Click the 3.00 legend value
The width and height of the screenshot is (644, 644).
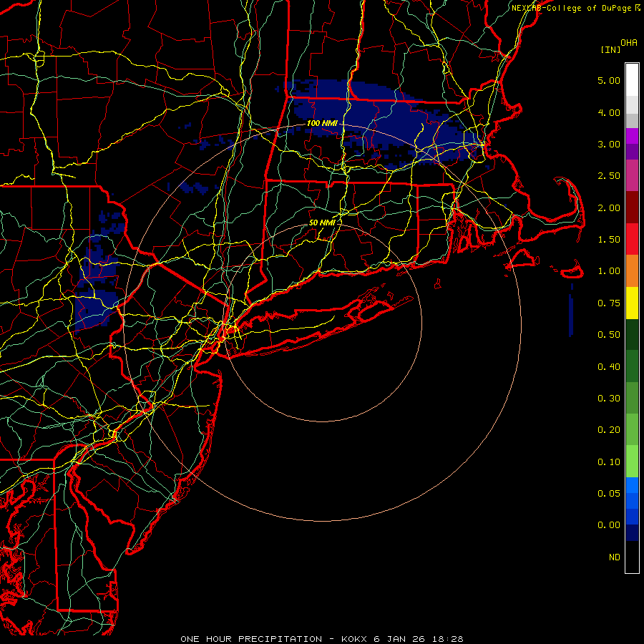609,144
